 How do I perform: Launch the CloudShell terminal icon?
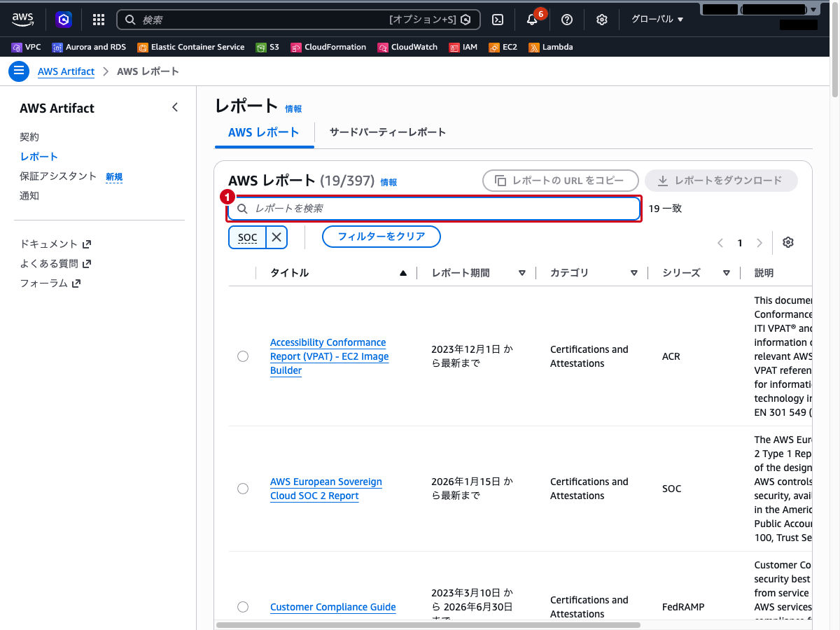click(498, 20)
